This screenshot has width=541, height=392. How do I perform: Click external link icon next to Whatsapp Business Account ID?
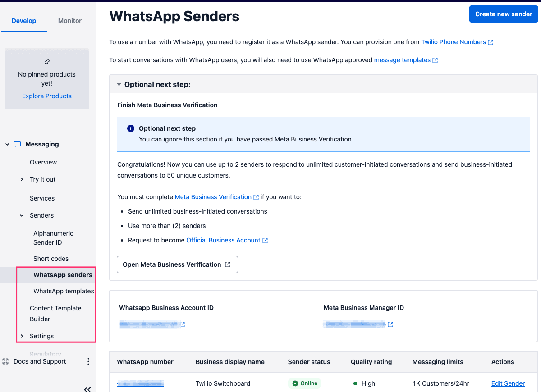(x=183, y=324)
